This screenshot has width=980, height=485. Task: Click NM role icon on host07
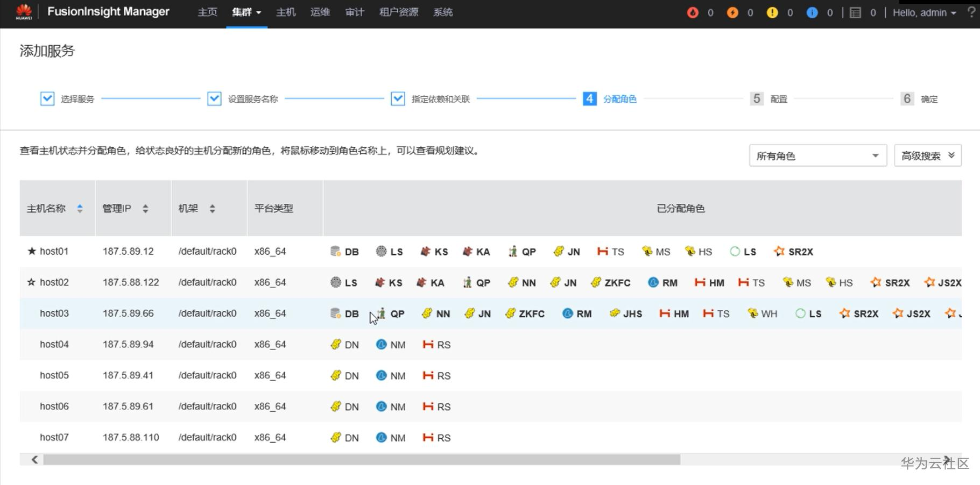tap(381, 437)
